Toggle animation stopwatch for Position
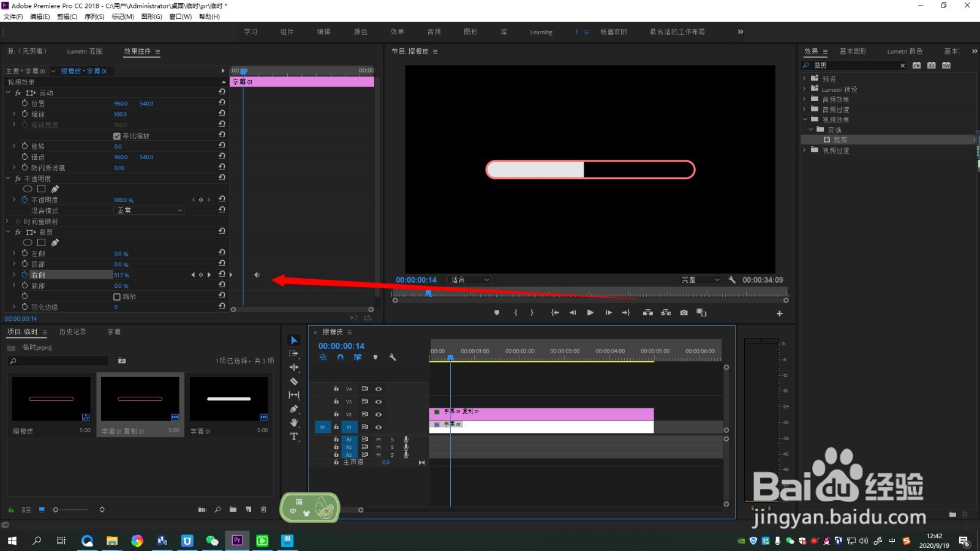980x551 pixels. click(x=25, y=103)
